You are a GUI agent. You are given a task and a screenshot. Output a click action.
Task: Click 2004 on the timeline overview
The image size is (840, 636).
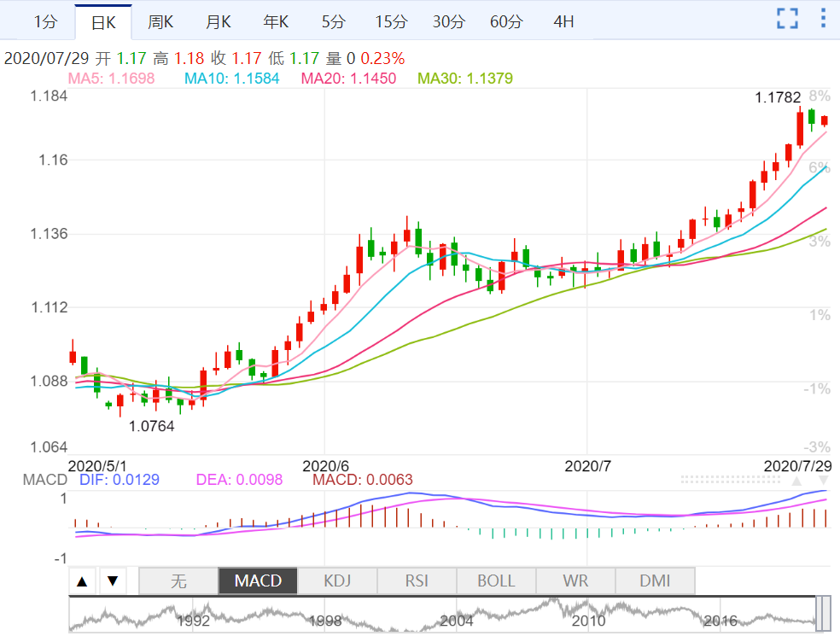pos(458,621)
